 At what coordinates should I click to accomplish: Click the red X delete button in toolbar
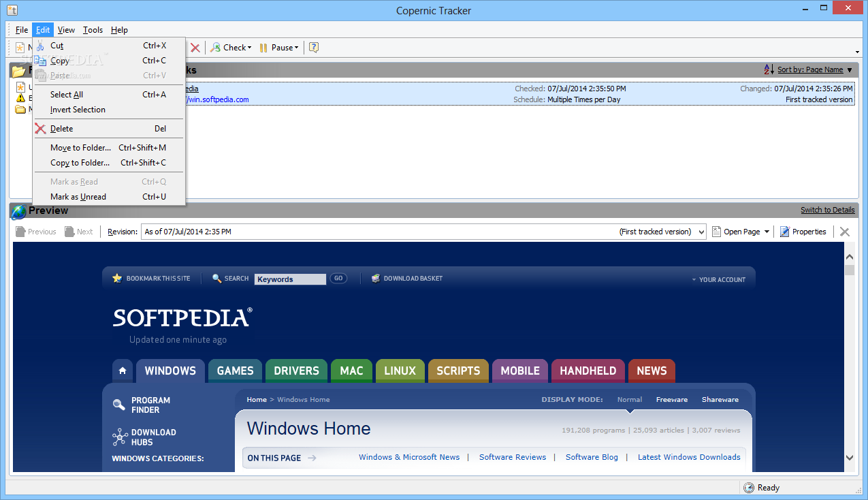pyautogui.click(x=195, y=48)
